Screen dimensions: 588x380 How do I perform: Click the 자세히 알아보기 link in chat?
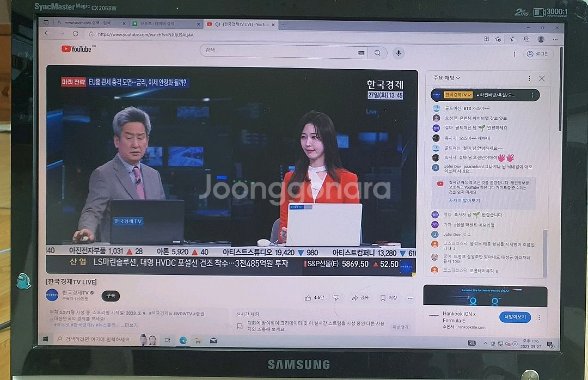[x=464, y=201]
